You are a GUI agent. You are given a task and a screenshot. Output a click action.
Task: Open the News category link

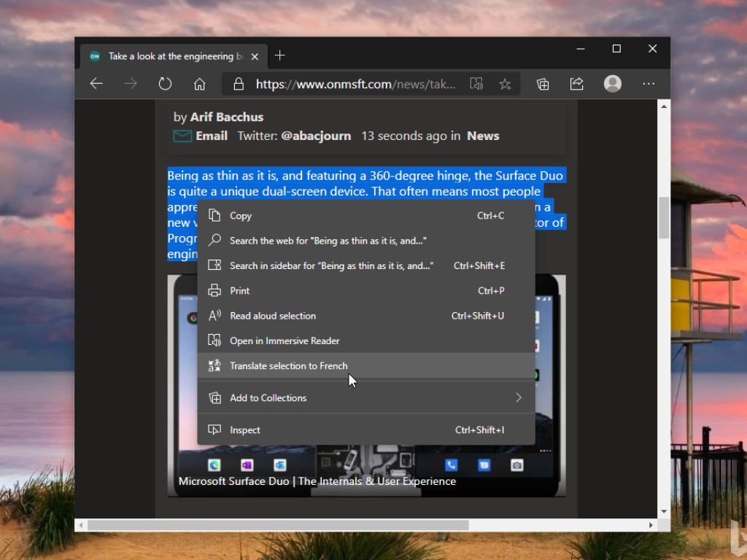[x=483, y=136]
